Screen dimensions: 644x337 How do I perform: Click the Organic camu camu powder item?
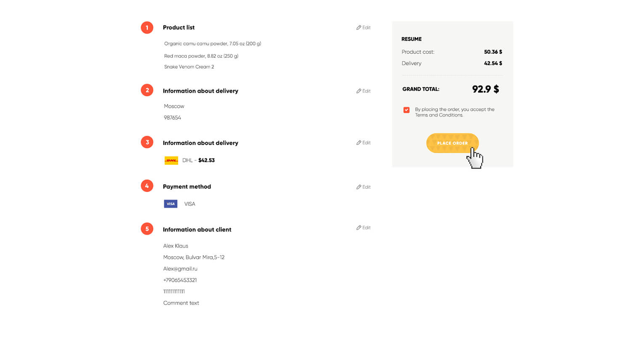coord(213,44)
